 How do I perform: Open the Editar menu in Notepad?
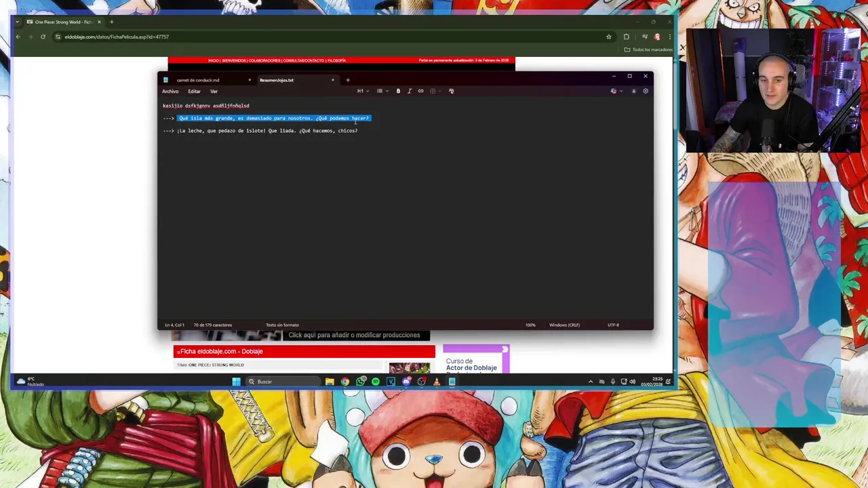(194, 91)
